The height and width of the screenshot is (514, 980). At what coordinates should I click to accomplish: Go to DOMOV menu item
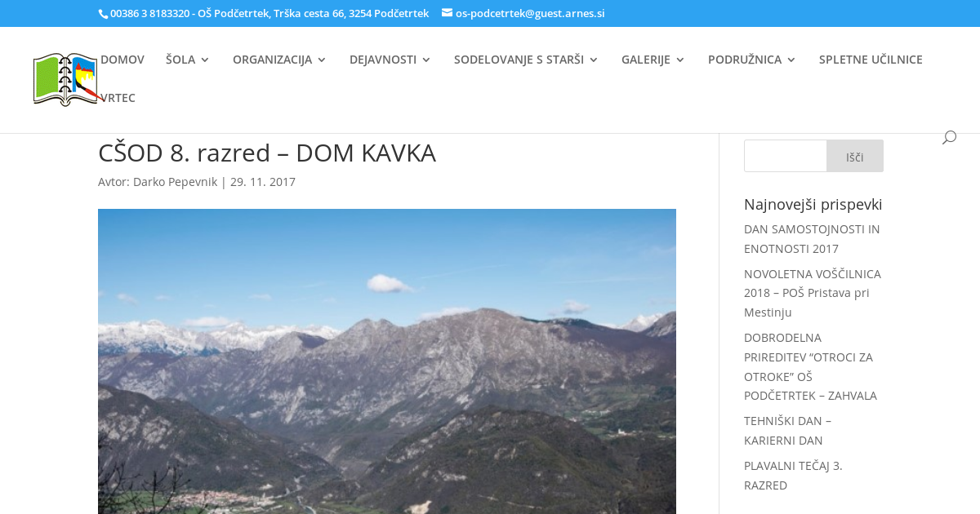point(122,60)
